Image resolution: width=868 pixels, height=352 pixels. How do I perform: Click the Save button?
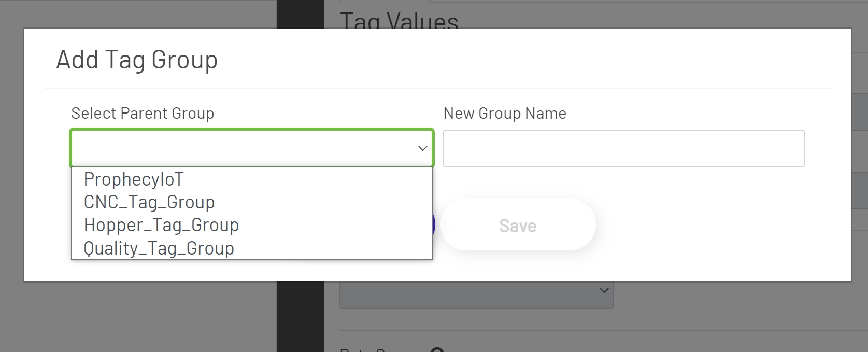[x=517, y=224]
